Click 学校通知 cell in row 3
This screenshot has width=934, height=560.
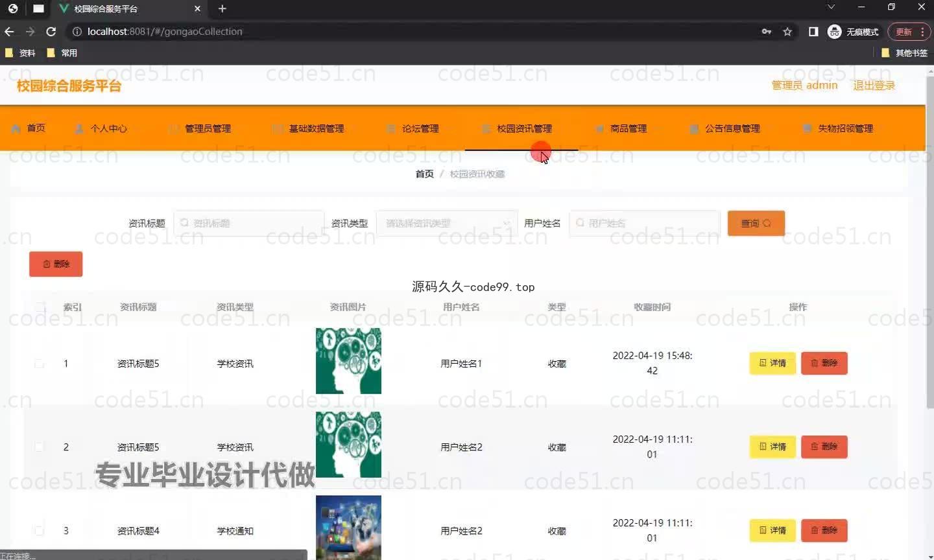[x=235, y=531]
